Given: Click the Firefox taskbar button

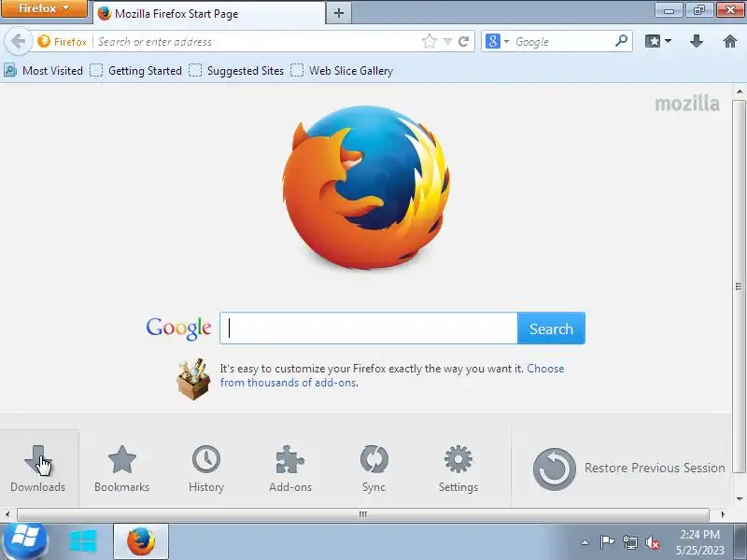Looking at the screenshot, I should click(x=141, y=542).
